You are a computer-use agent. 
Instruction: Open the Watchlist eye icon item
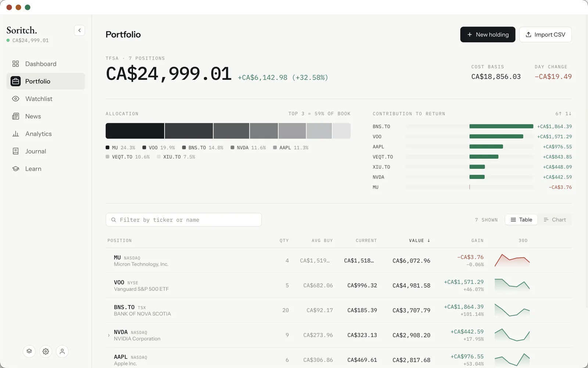point(46,99)
